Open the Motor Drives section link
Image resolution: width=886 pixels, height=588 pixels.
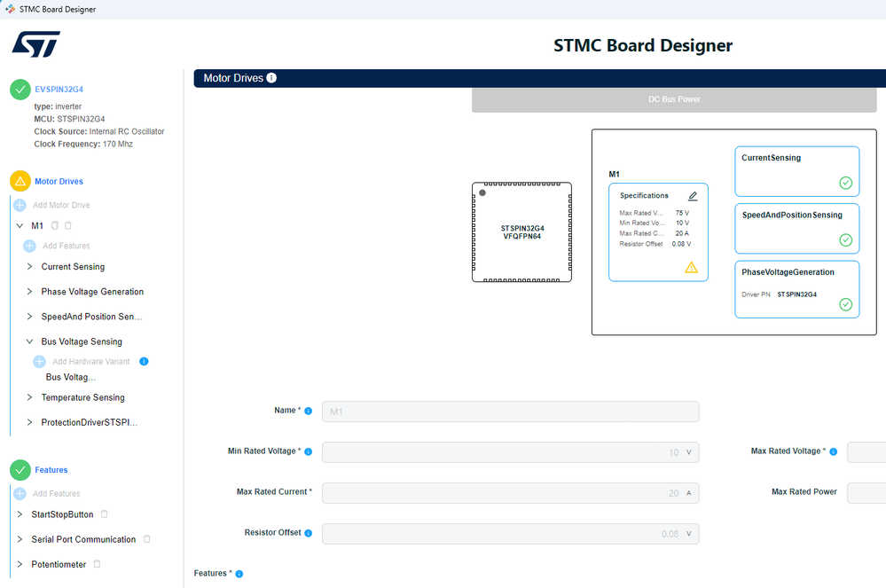click(59, 181)
